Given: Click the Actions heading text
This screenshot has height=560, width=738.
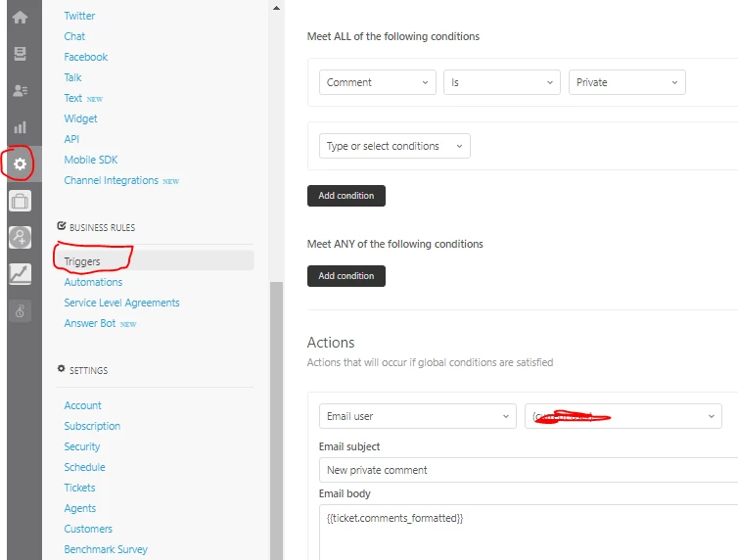Looking at the screenshot, I should [x=331, y=342].
